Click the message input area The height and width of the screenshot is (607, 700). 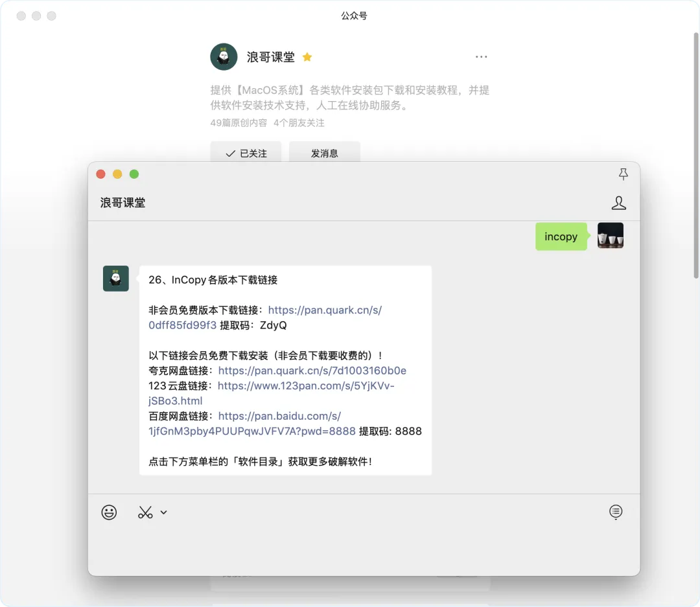[364, 549]
